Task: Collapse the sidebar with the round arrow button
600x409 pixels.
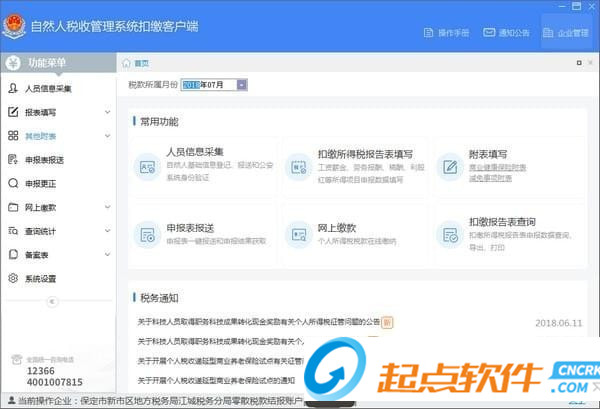Action: [x=52, y=301]
